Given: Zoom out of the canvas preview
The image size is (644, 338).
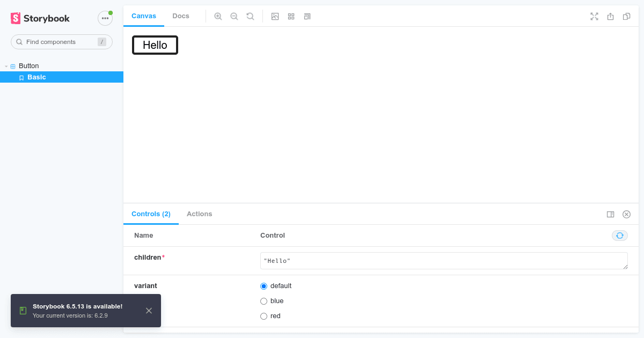Looking at the screenshot, I should pos(234,16).
